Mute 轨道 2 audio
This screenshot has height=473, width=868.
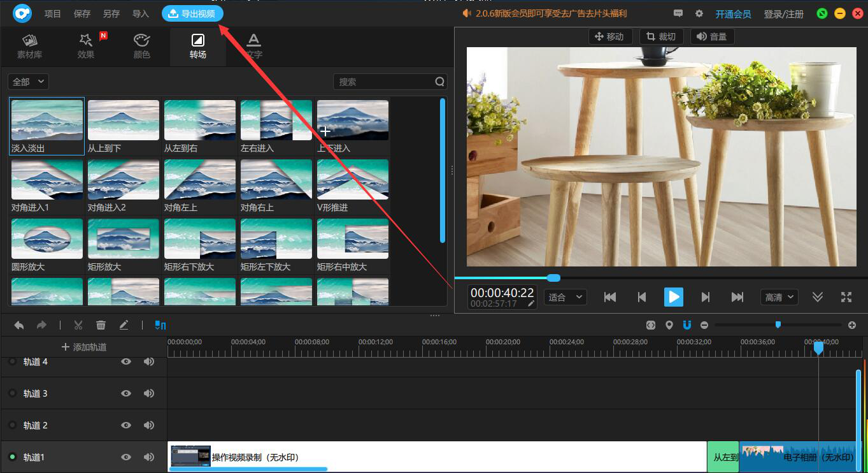click(x=149, y=425)
